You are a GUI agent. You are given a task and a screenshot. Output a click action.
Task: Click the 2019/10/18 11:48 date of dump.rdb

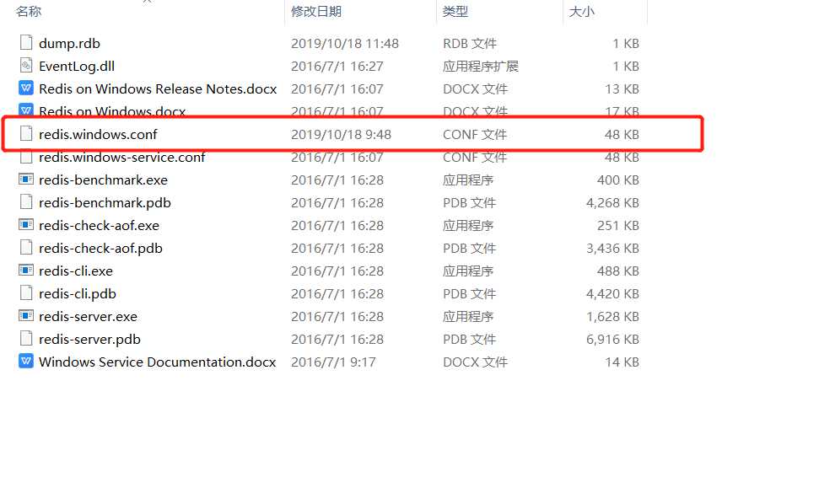pos(345,43)
